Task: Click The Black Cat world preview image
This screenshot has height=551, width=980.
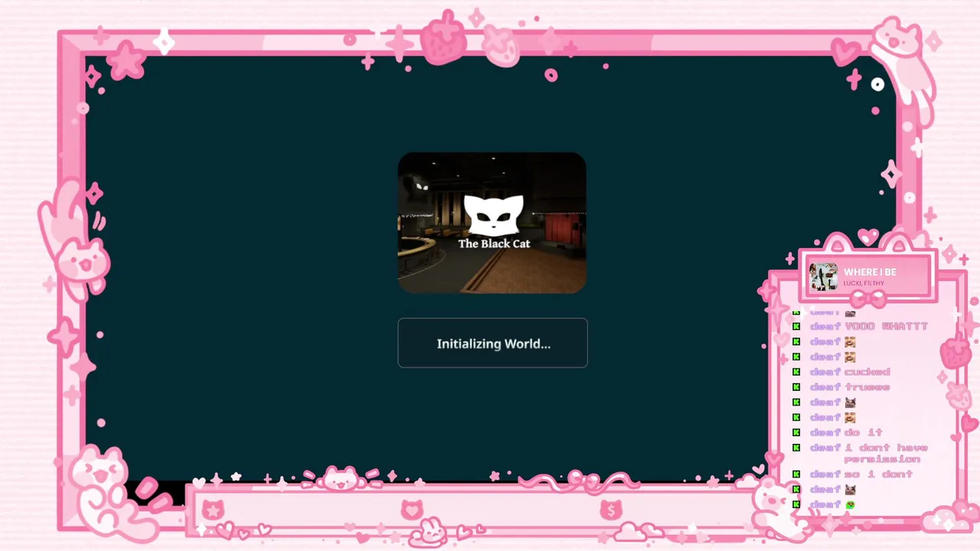Action: (x=492, y=223)
